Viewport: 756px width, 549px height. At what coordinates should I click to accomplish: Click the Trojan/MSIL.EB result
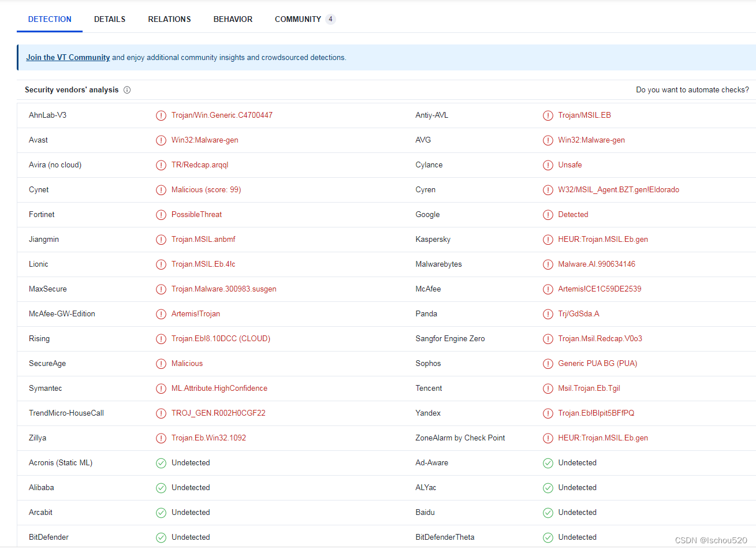point(584,115)
